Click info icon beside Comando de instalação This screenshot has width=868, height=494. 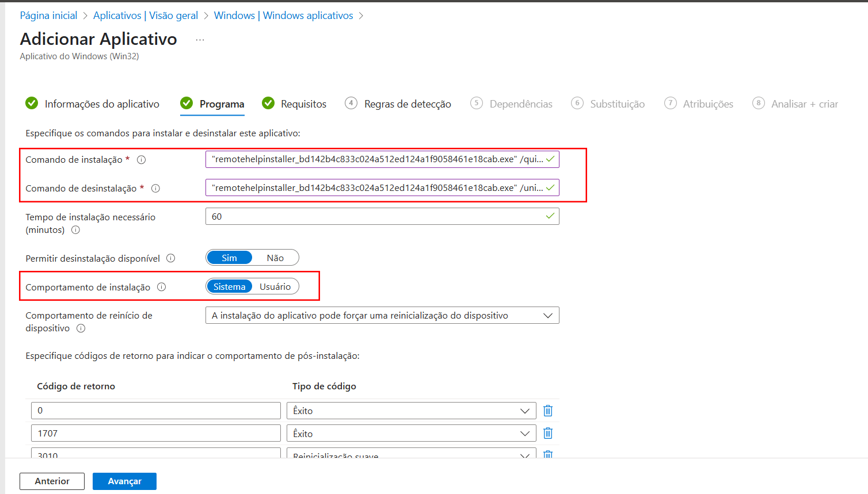click(141, 160)
